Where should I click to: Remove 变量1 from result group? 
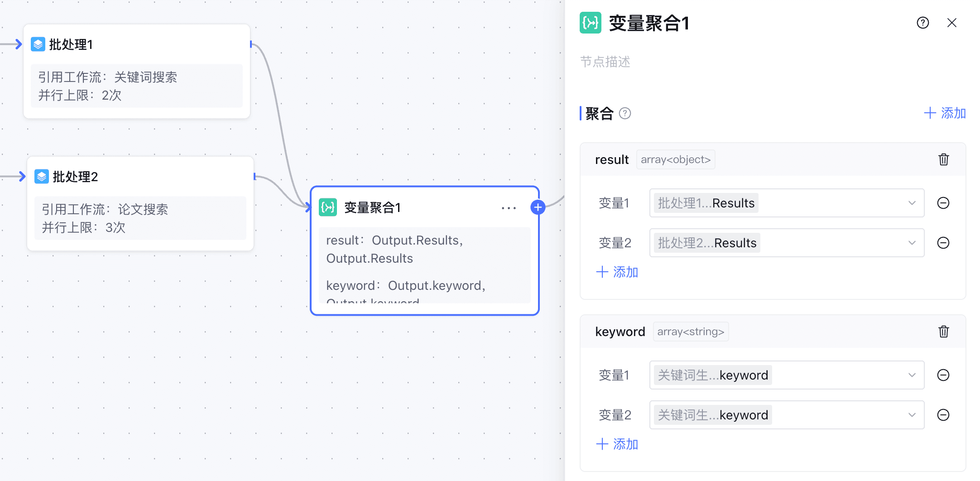(943, 203)
